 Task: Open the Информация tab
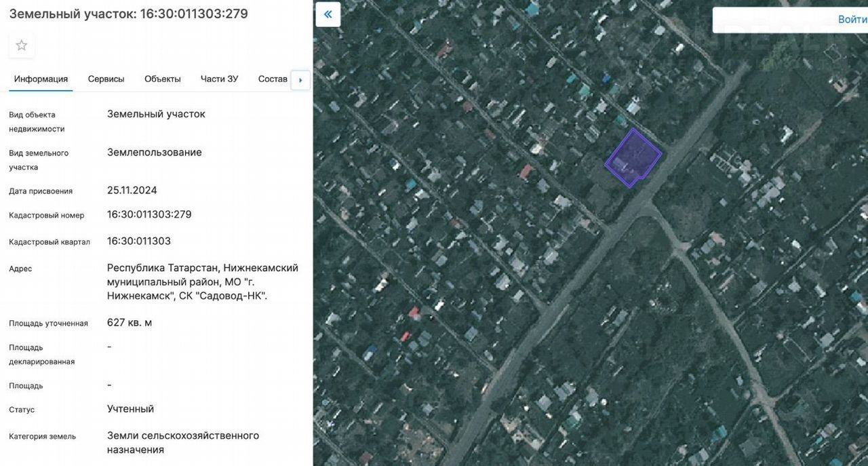click(x=41, y=79)
